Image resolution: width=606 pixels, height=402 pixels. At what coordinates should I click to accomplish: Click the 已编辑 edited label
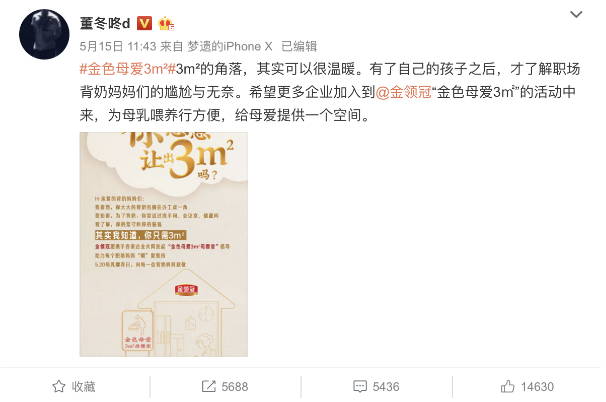point(299,46)
